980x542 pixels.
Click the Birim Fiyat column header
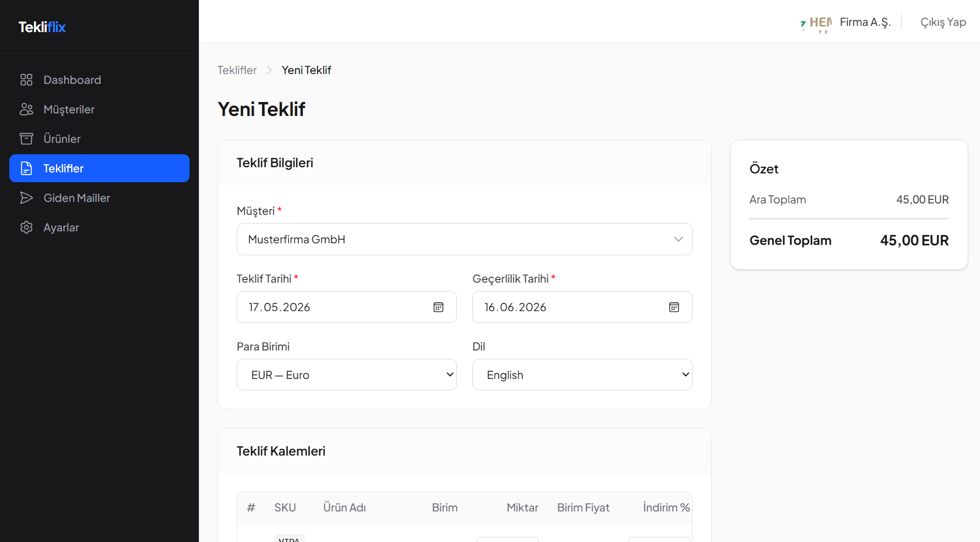tap(583, 507)
